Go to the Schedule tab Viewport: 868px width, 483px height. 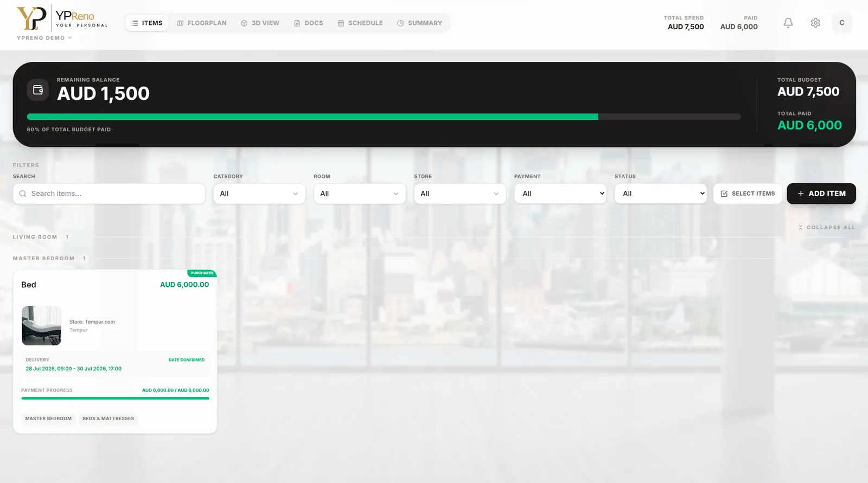pyautogui.click(x=360, y=23)
